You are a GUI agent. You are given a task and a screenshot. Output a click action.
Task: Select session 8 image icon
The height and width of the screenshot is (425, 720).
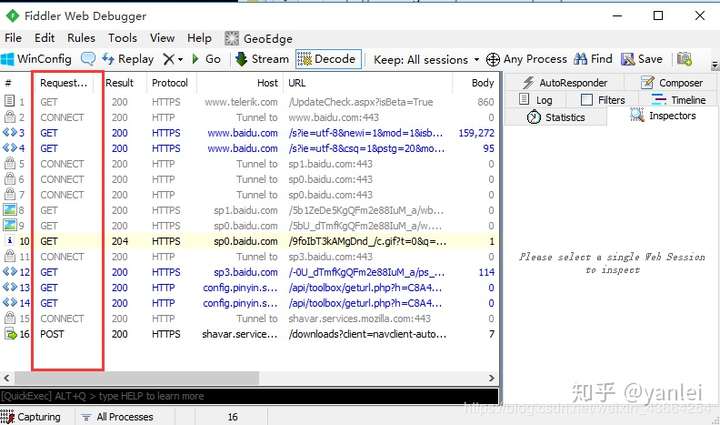[10, 210]
